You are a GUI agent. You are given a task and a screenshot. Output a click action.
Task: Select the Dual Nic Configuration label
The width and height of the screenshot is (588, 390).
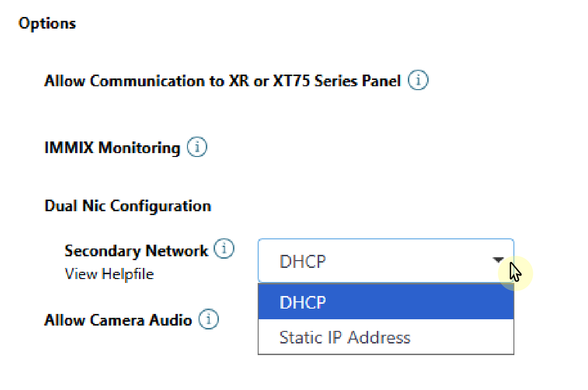pyautogui.click(x=127, y=205)
